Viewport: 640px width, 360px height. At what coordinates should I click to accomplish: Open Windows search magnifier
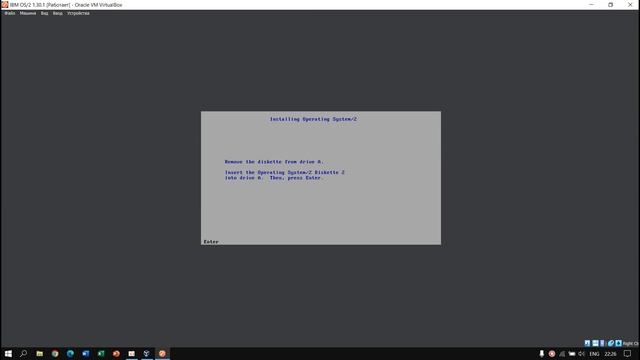pyautogui.click(x=23, y=353)
